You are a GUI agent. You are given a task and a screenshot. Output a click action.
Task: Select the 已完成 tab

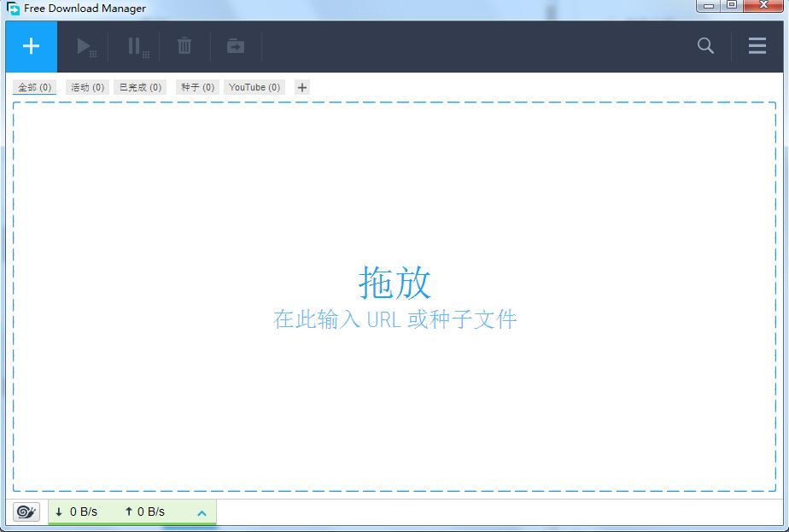click(x=139, y=86)
